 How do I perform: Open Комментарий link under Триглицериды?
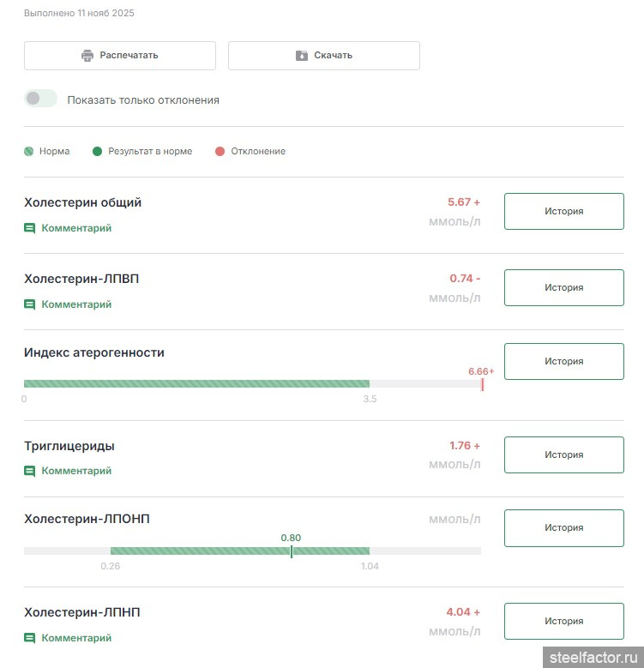click(x=76, y=471)
